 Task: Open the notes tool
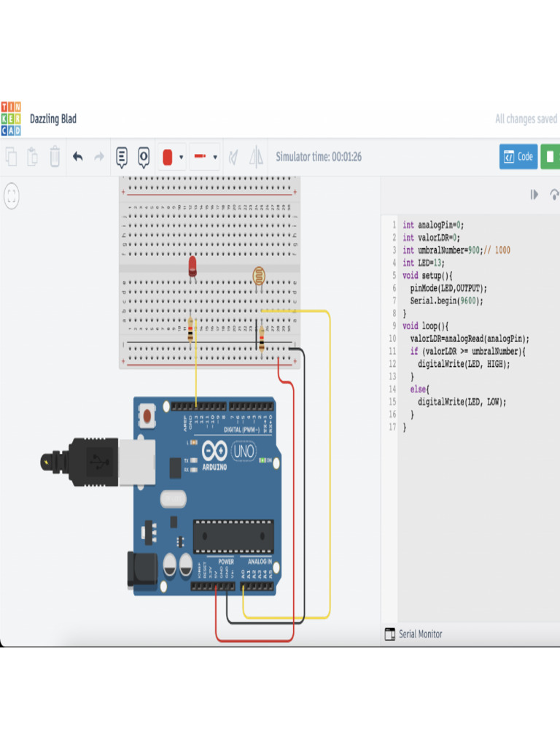122,157
